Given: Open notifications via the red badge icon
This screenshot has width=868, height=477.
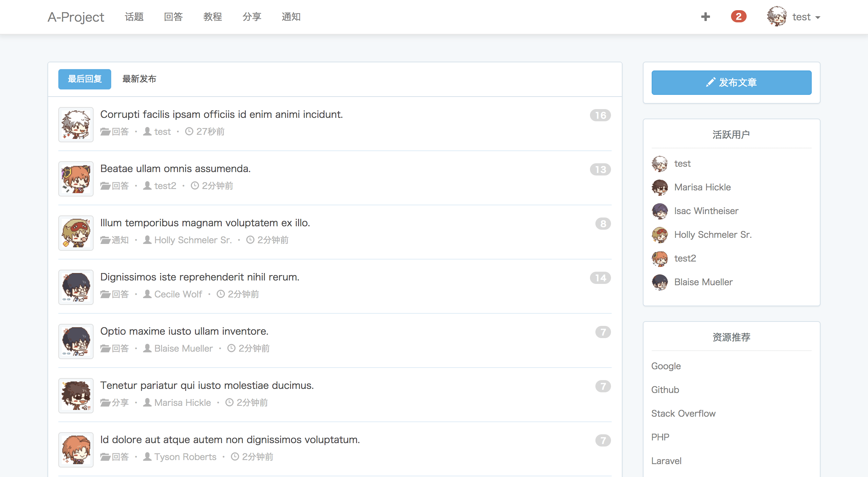Looking at the screenshot, I should click(x=738, y=16).
